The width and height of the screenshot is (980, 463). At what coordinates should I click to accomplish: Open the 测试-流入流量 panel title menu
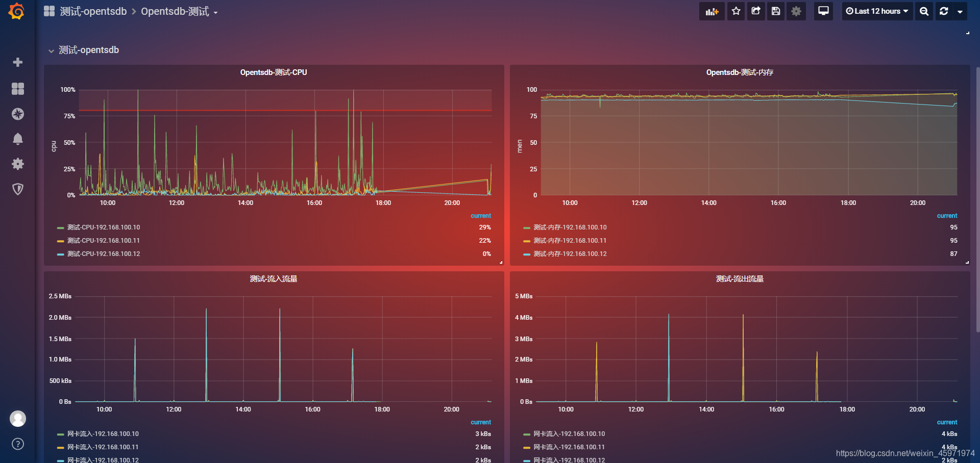coord(274,279)
